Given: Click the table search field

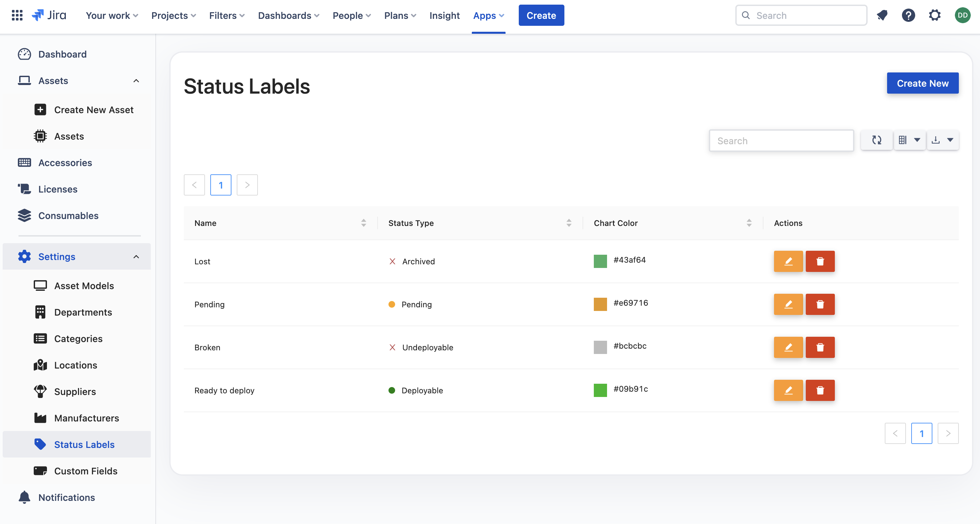Looking at the screenshot, I should (781, 140).
